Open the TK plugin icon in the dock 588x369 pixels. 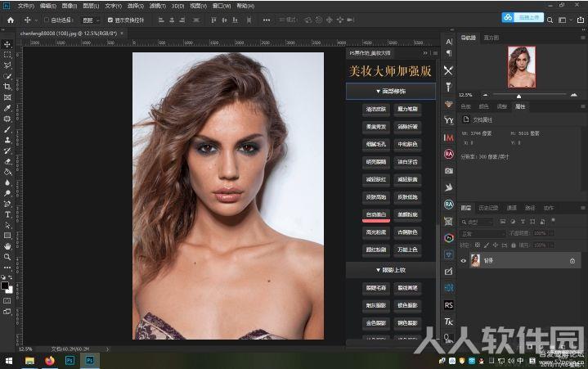[448, 322]
